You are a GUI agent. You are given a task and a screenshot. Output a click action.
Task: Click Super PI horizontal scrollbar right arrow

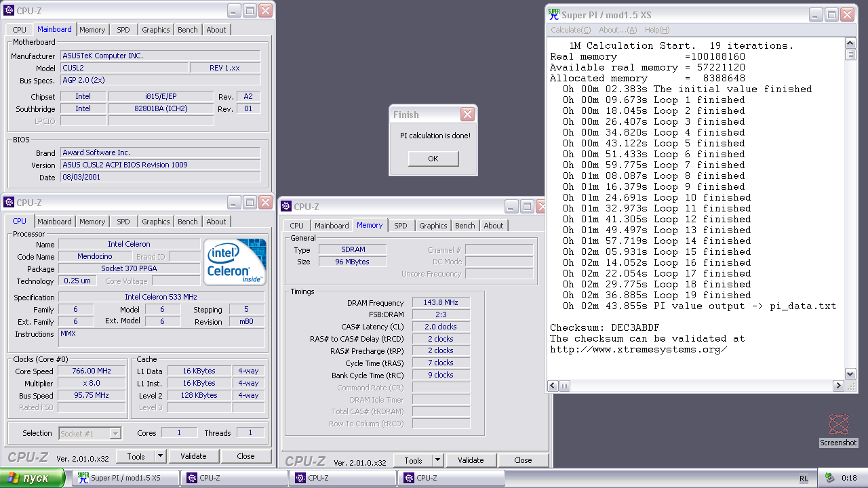(838, 386)
